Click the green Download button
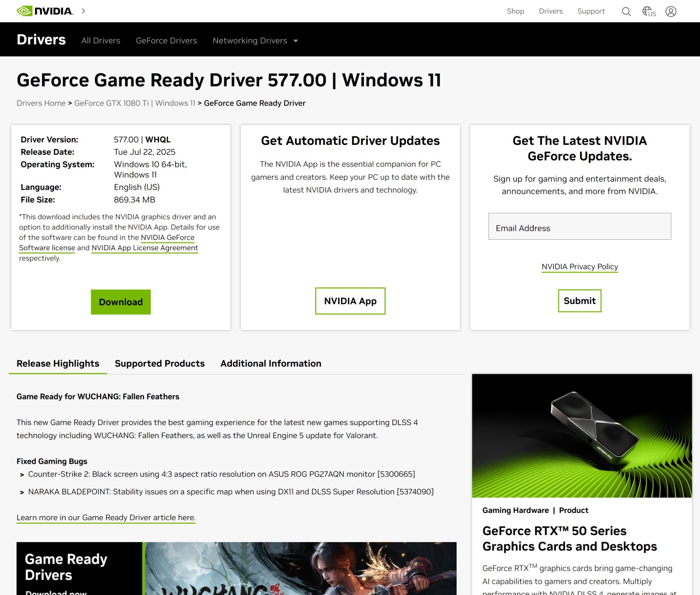 coord(121,302)
